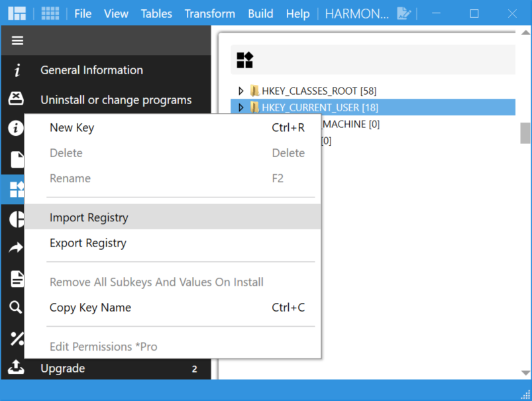Toggle the hamburger sidebar menu
Viewport: 532px width, 401px height.
(x=17, y=40)
